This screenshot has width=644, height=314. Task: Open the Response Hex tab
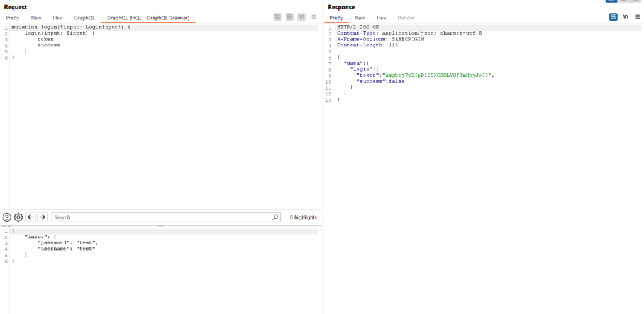[x=381, y=18]
